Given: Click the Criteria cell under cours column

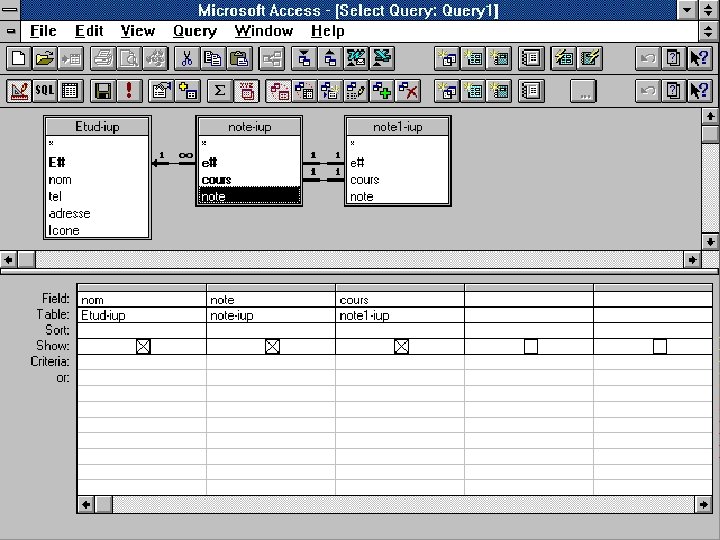Looking at the screenshot, I should click(x=400, y=362).
